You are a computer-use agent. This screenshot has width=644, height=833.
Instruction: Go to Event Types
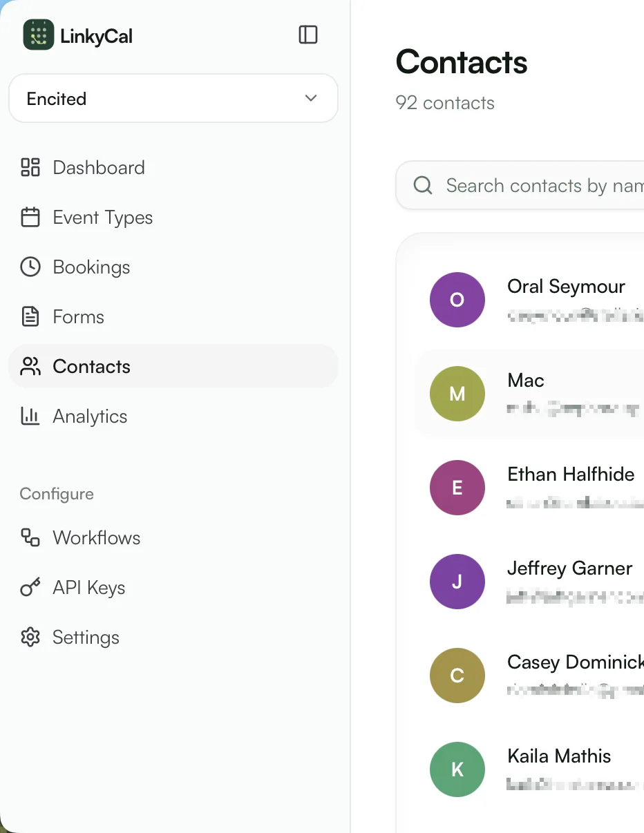pos(173,217)
